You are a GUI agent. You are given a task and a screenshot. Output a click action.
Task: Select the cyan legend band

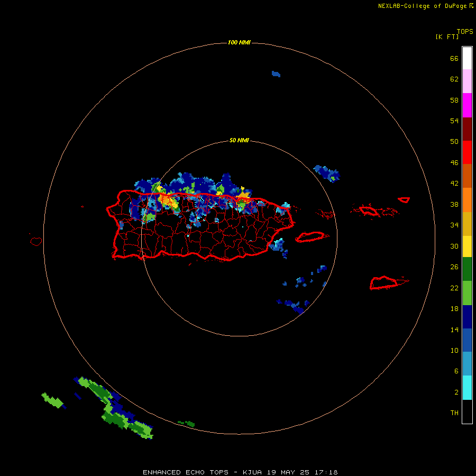click(x=467, y=388)
